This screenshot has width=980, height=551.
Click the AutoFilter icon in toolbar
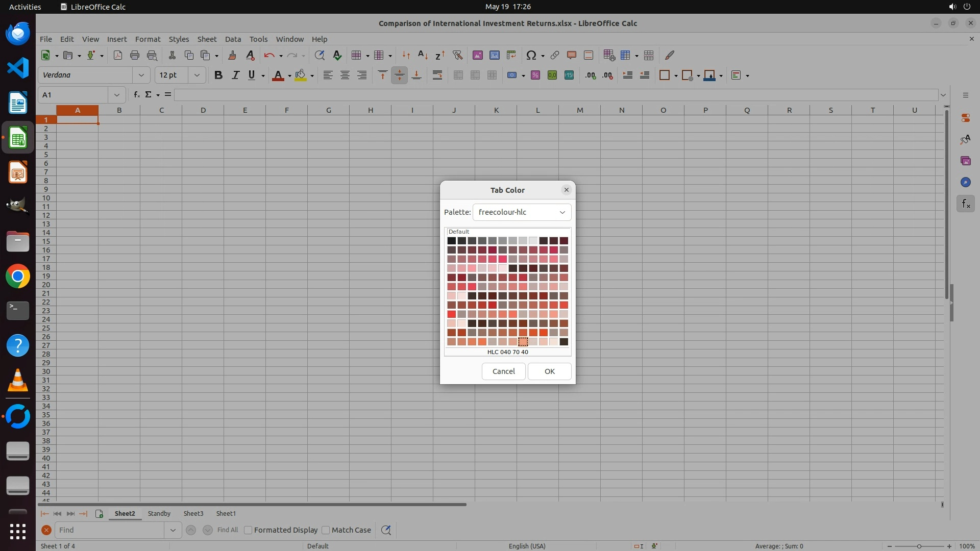457,55
